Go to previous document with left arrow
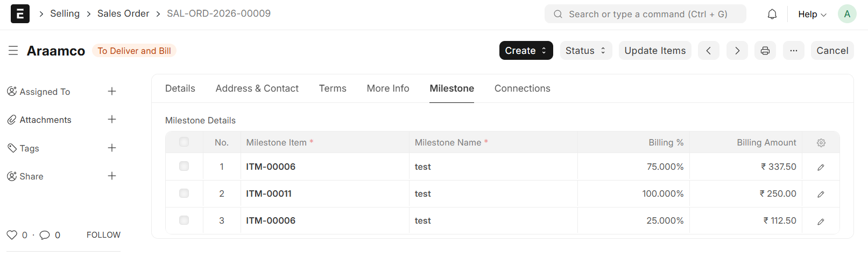Viewport: 868px width, 256px height. pos(708,51)
